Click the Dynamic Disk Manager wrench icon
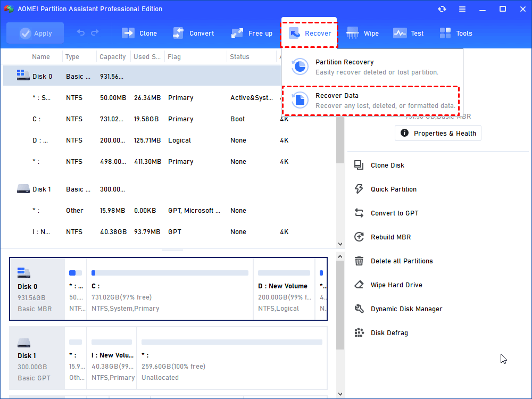 [x=359, y=309]
